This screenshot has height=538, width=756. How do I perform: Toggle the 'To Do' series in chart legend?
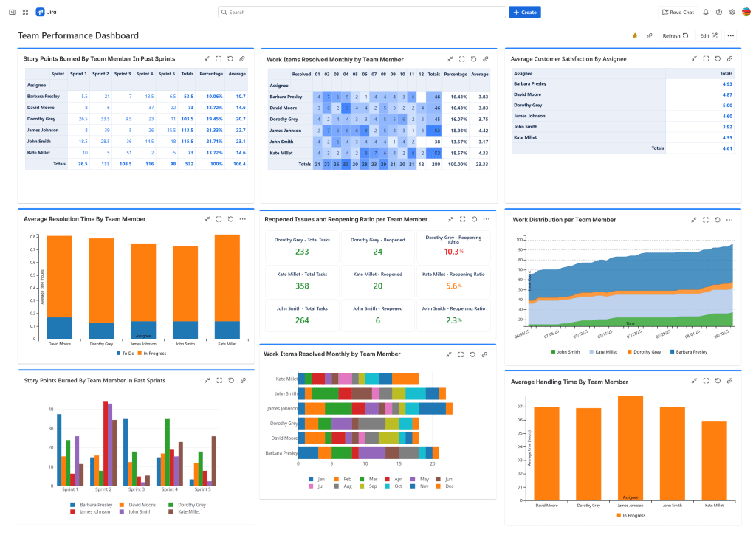coord(120,354)
